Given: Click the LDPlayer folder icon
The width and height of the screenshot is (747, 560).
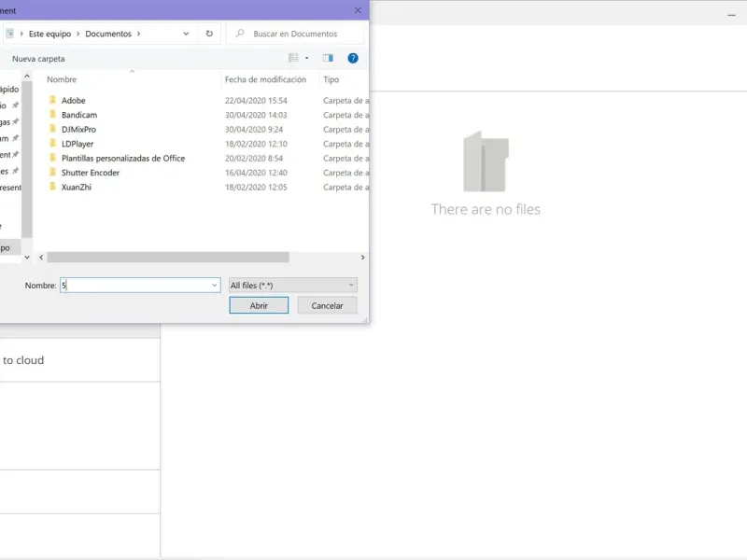Looking at the screenshot, I should click(52, 144).
